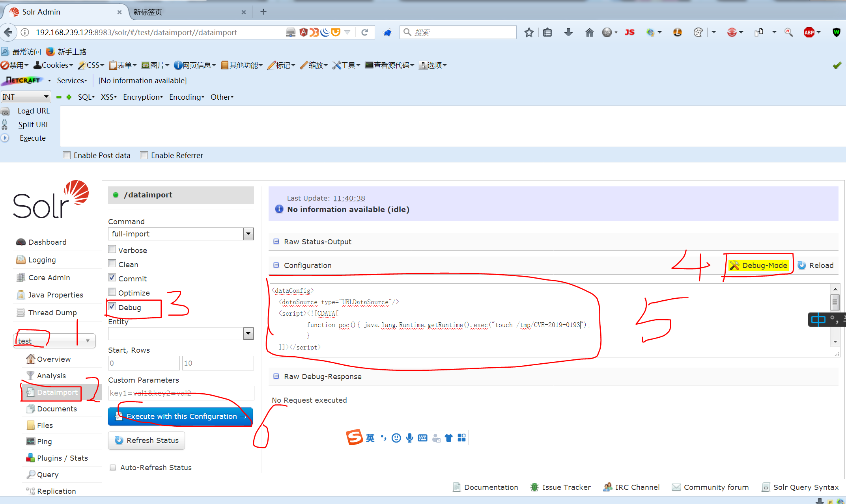Click the Execute with this Configuration button
The image size is (846, 504).
(180, 416)
